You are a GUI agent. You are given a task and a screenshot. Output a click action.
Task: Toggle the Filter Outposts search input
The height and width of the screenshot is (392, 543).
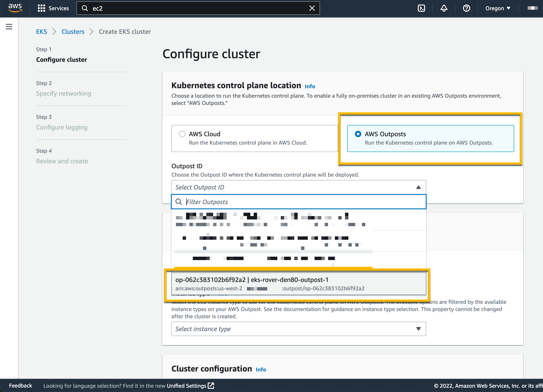point(298,201)
